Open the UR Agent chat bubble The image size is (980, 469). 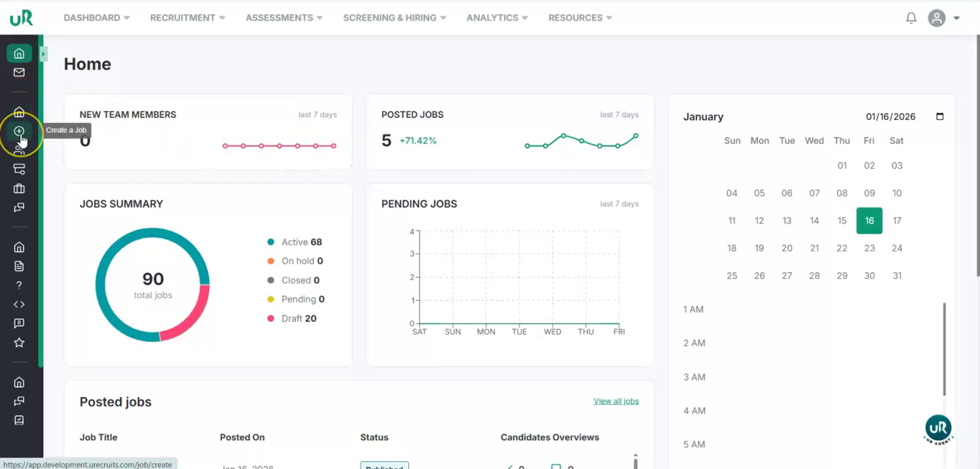(x=938, y=428)
